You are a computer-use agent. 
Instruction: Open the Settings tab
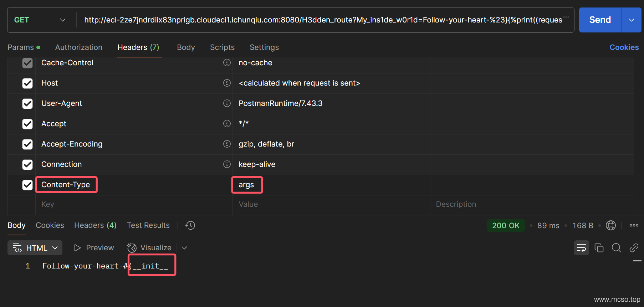pos(264,47)
